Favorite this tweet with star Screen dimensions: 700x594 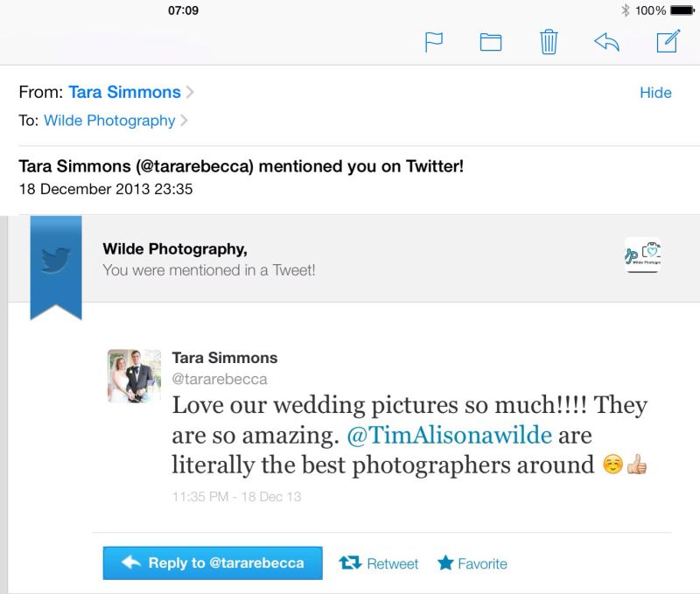coord(472,563)
